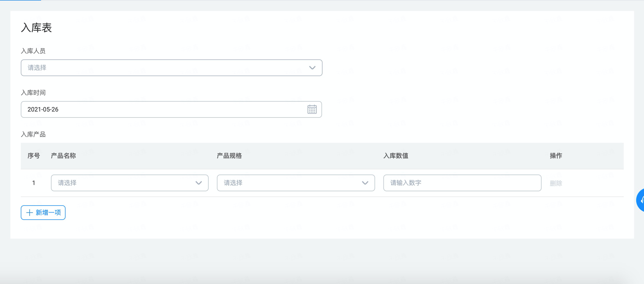Click the blue floating support icon
644x284 pixels.
641,200
